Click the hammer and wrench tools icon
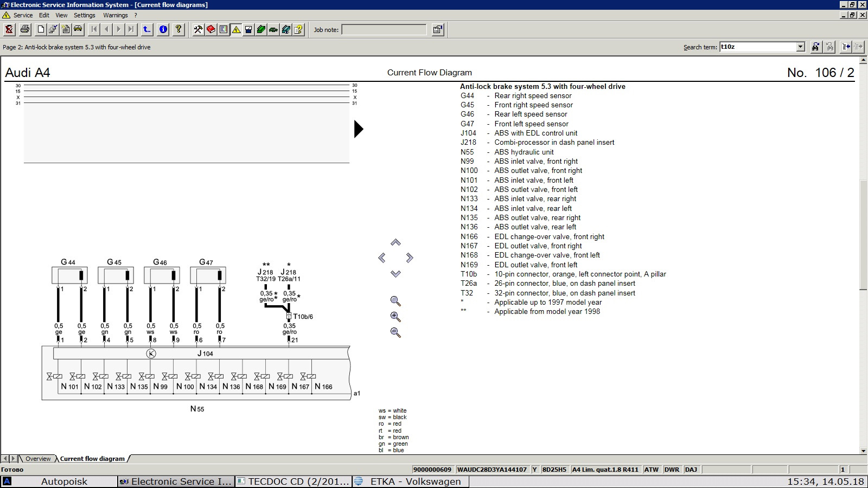Viewport: 868px width, 488px height. 198,30
